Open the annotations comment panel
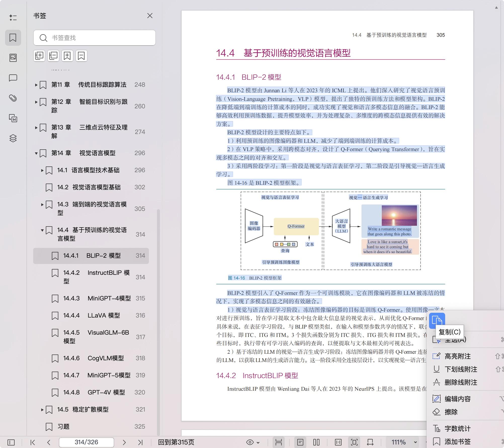 pyautogui.click(x=13, y=78)
